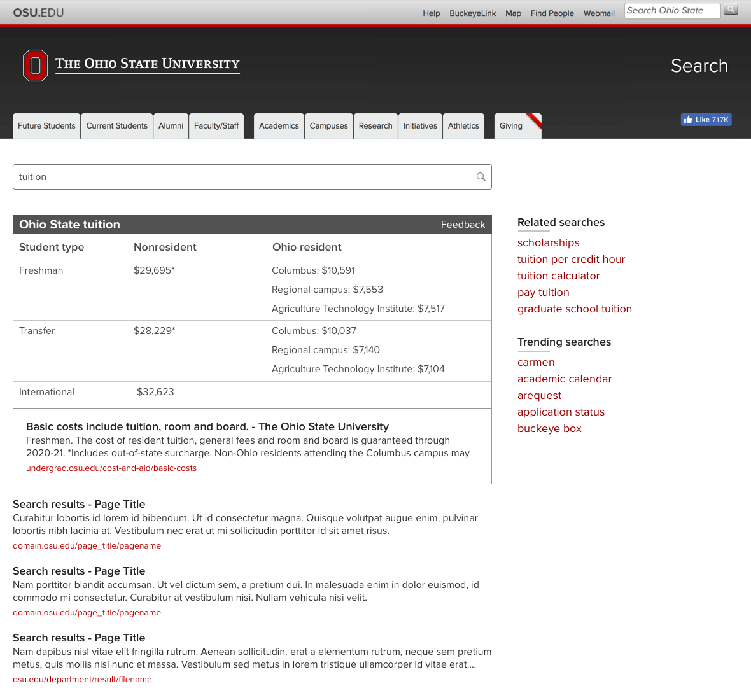
Task: Click The Ohio State University wordmark
Action: tap(148, 64)
